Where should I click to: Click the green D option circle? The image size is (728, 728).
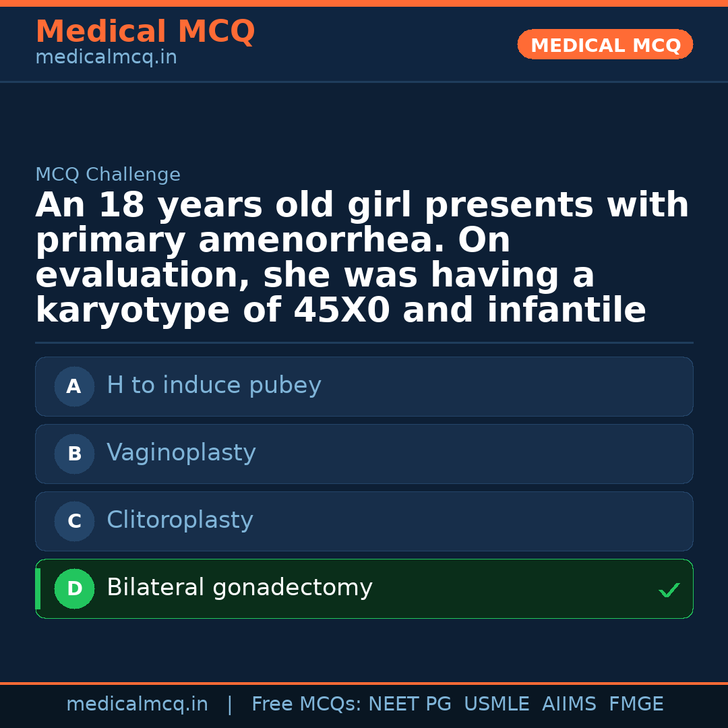[x=74, y=588]
